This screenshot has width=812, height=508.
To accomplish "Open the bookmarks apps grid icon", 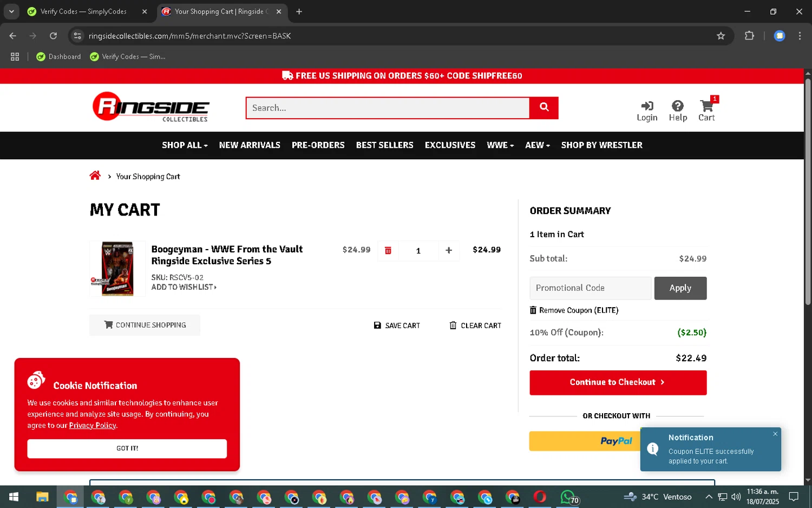I will coord(15,56).
